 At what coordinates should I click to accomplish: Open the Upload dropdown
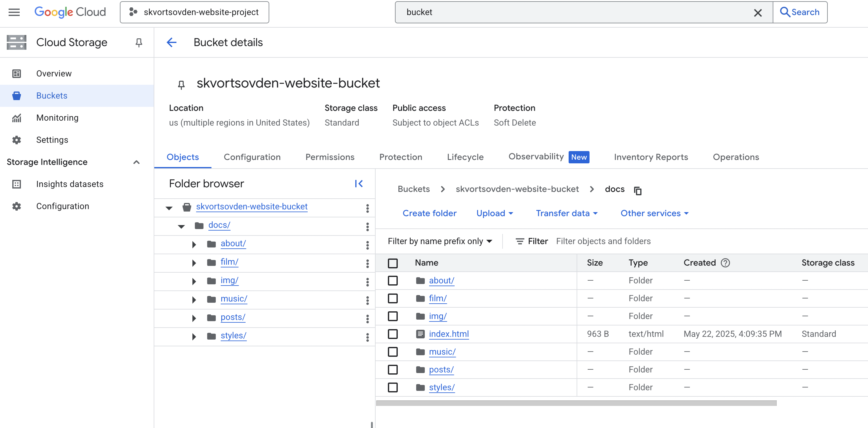pyautogui.click(x=495, y=213)
